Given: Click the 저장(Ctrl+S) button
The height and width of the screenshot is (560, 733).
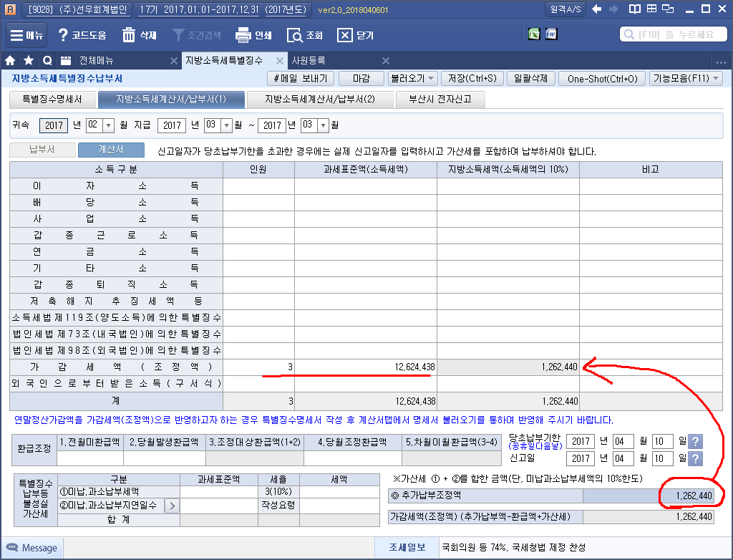Looking at the screenshot, I should pyautogui.click(x=472, y=79).
